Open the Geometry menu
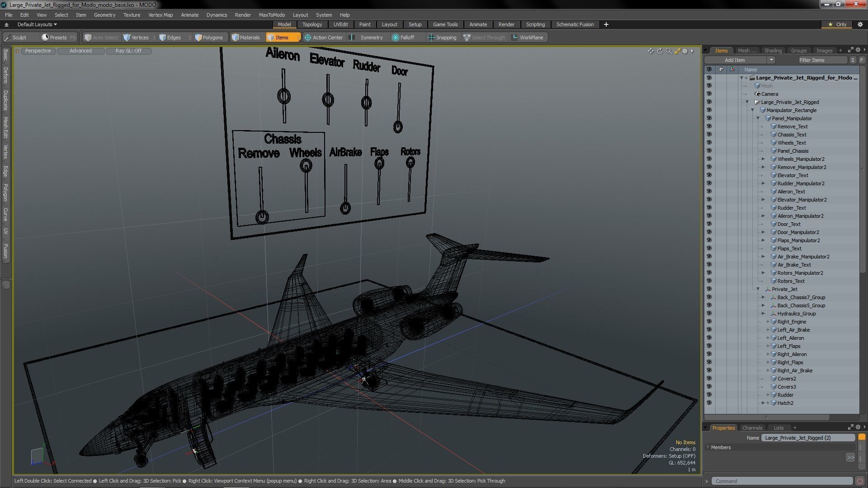Viewport: 868px width, 488px height. click(104, 15)
